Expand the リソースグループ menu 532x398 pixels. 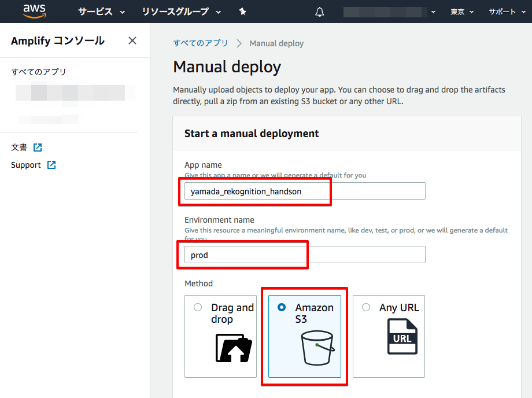click(x=181, y=12)
